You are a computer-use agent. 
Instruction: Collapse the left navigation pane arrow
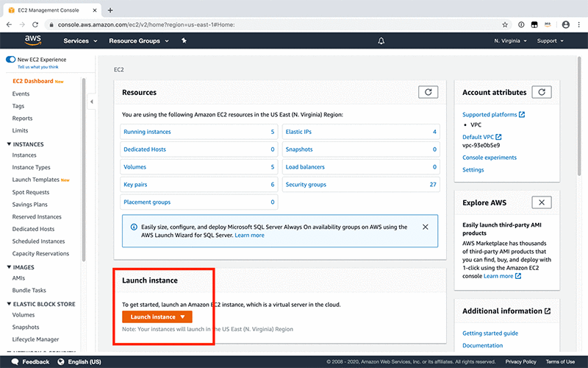coord(91,102)
